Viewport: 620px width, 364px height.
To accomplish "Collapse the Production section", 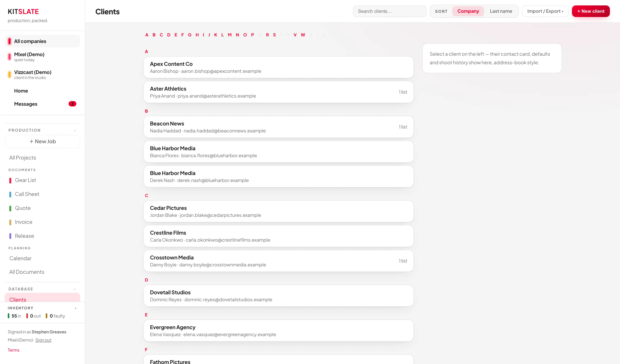I will tap(75, 131).
